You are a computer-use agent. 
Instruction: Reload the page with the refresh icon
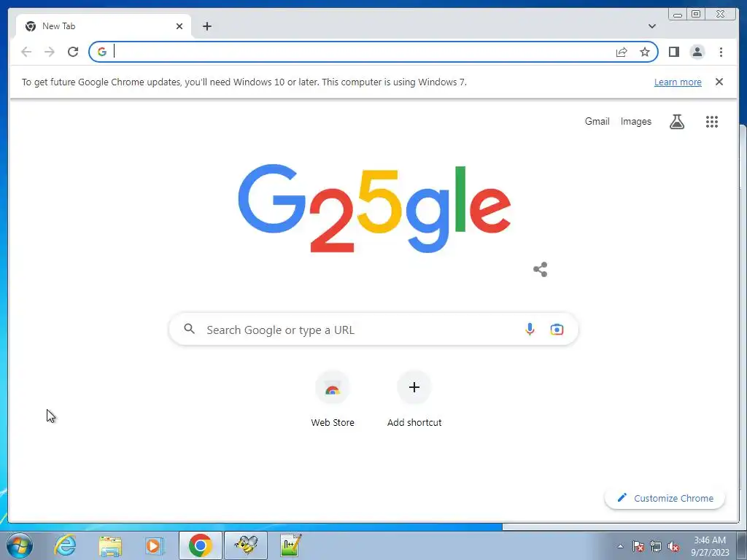coord(73,52)
